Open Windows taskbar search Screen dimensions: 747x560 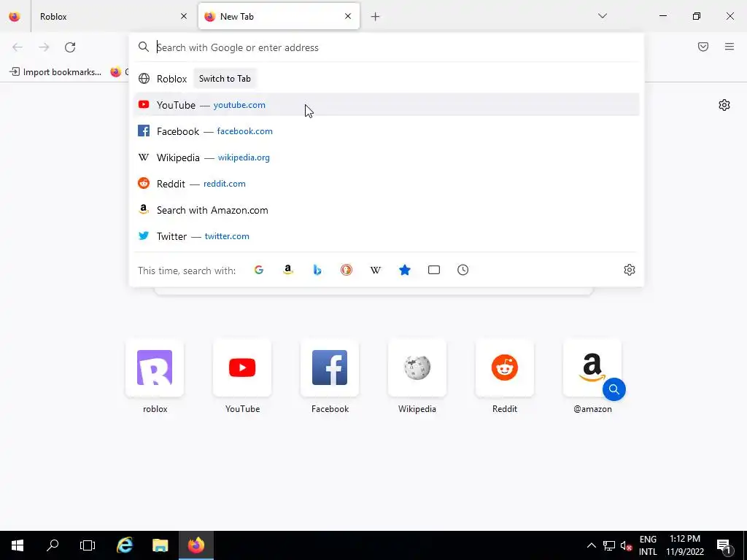[53, 545]
